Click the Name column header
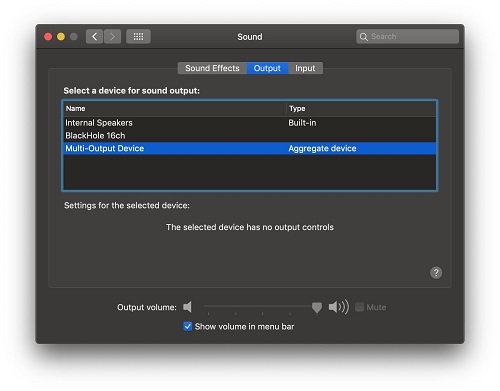Image resolution: width=500 pixels, height=391 pixels. pyautogui.click(x=175, y=109)
